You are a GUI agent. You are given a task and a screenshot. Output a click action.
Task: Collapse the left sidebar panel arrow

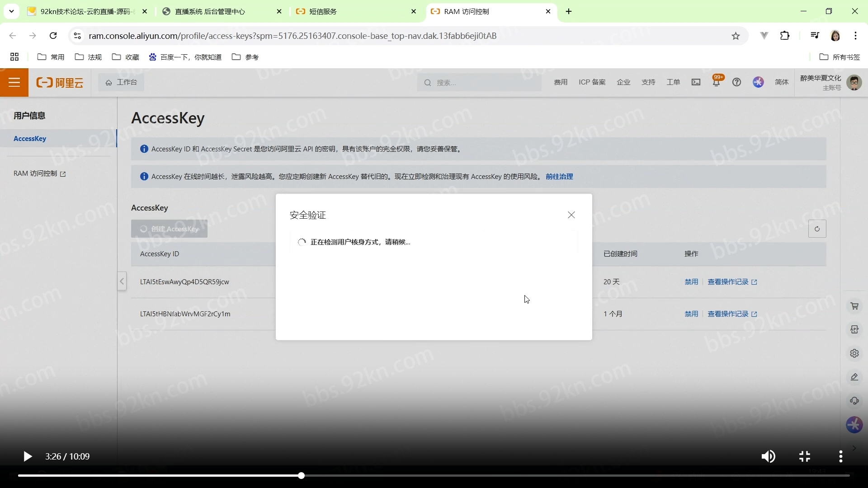(x=122, y=282)
